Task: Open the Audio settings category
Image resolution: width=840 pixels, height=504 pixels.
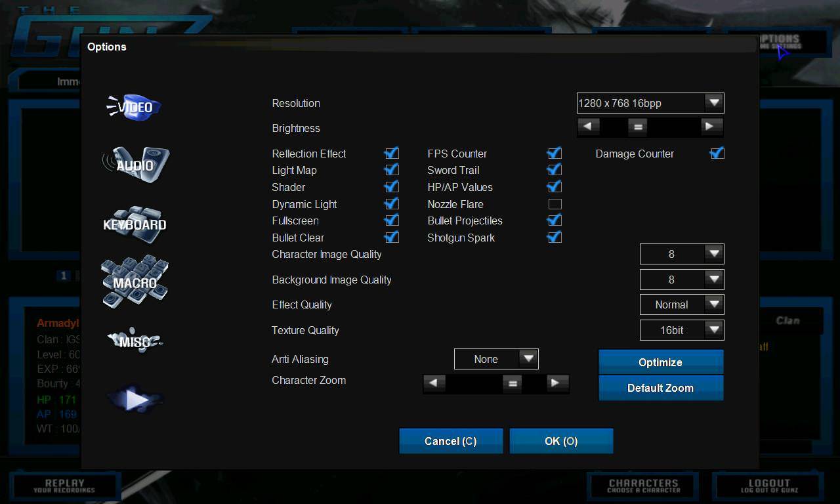Action: [136, 165]
